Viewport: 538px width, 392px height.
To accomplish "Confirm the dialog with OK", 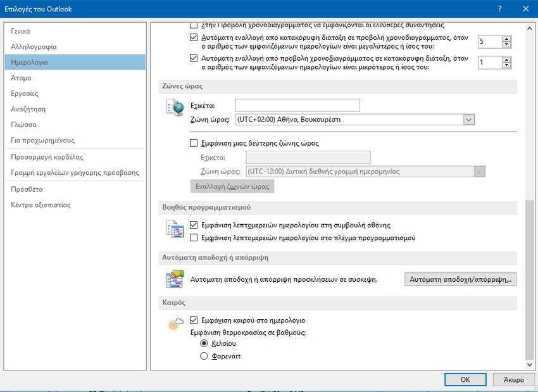I will point(465,379).
